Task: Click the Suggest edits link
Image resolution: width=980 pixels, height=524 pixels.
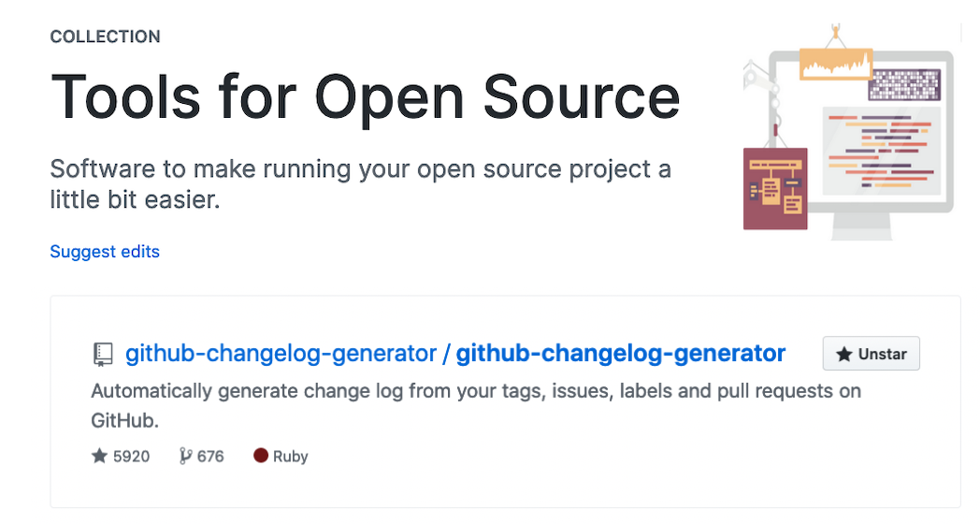Action: point(105,252)
